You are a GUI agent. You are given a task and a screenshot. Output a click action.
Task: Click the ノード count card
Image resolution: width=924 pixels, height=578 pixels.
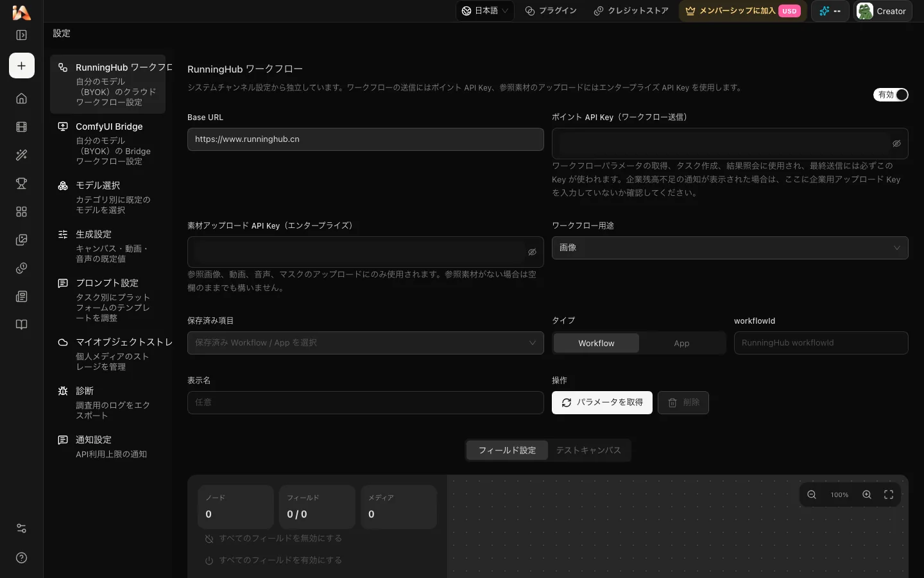click(235, 507)
